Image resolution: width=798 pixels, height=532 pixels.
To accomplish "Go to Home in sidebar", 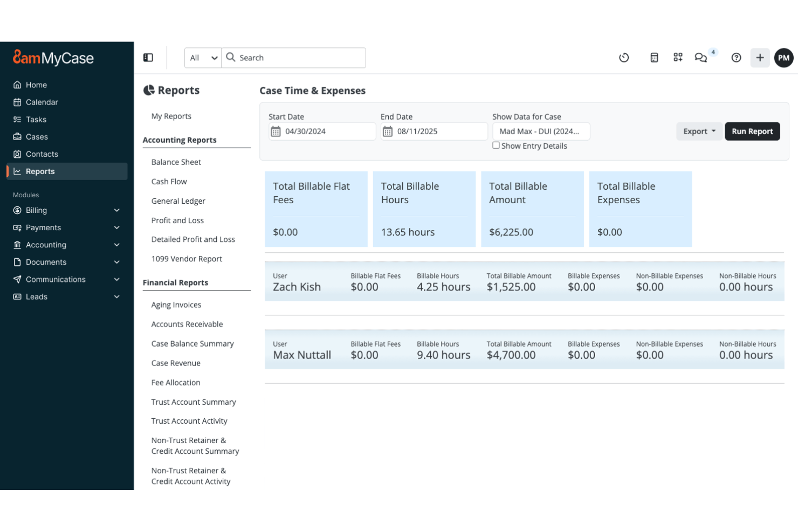I will [x=67, y=85].
